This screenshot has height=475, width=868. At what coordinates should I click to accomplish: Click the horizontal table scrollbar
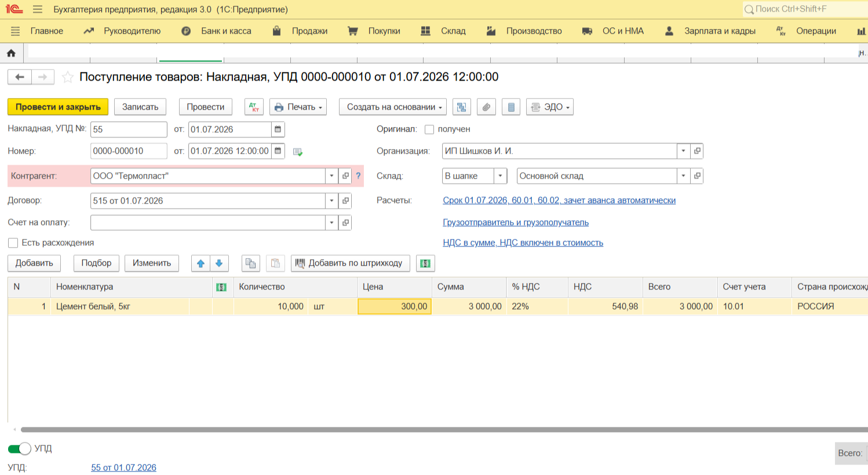444,430
